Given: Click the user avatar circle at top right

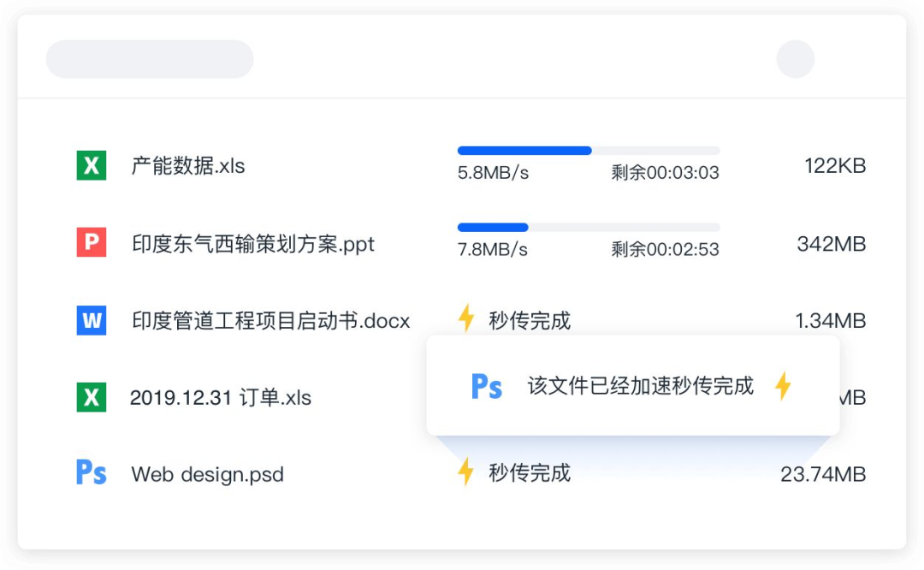Looking at the screenshot, I should 796,58.
